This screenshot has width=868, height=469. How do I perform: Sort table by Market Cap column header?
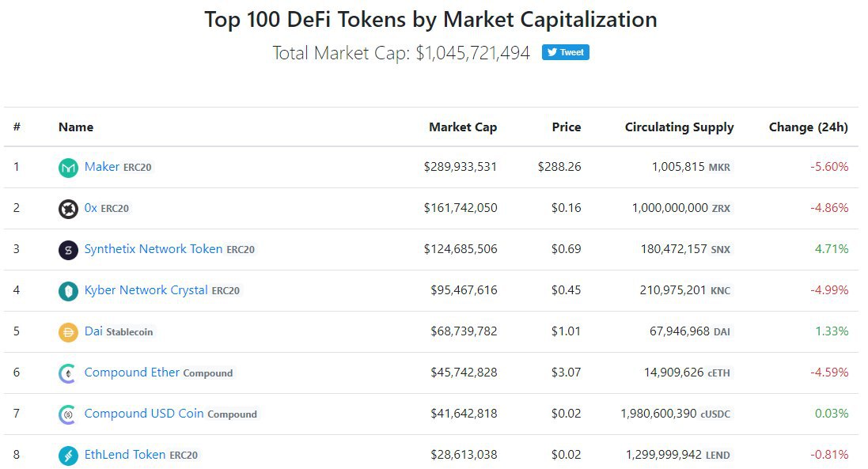(463, 127)
